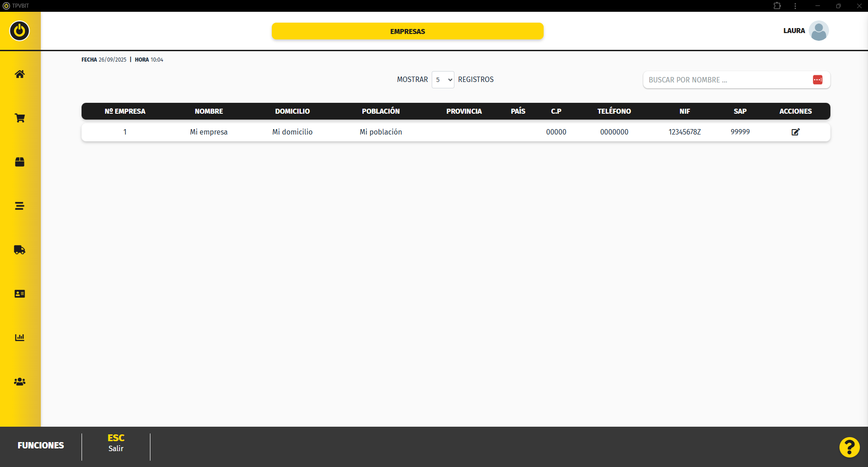The image size is (868, 467).
Task: Expand the MOSTRAR registros dropdown
Action: [x=443, y=80]
